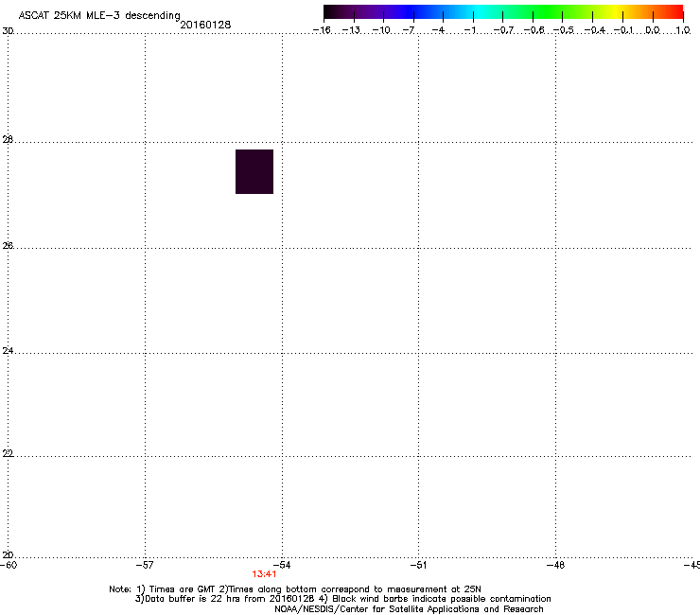The image size is (700, 615).
Task: Click the 0.0 color scale label
Action: point(653,30)
